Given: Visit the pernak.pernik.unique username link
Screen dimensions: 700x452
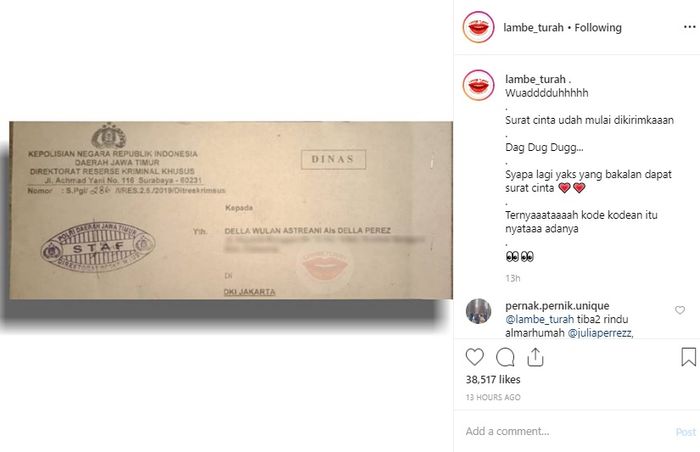Looking at the screenshot, I should pos(557,306).
